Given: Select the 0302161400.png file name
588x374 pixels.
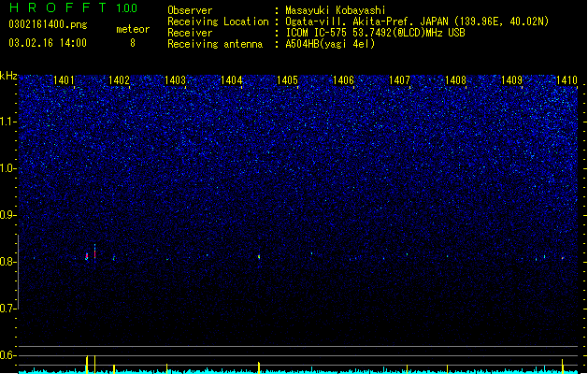Looking at the screenshot, I should pyautogui.click(x=48, y=24).
